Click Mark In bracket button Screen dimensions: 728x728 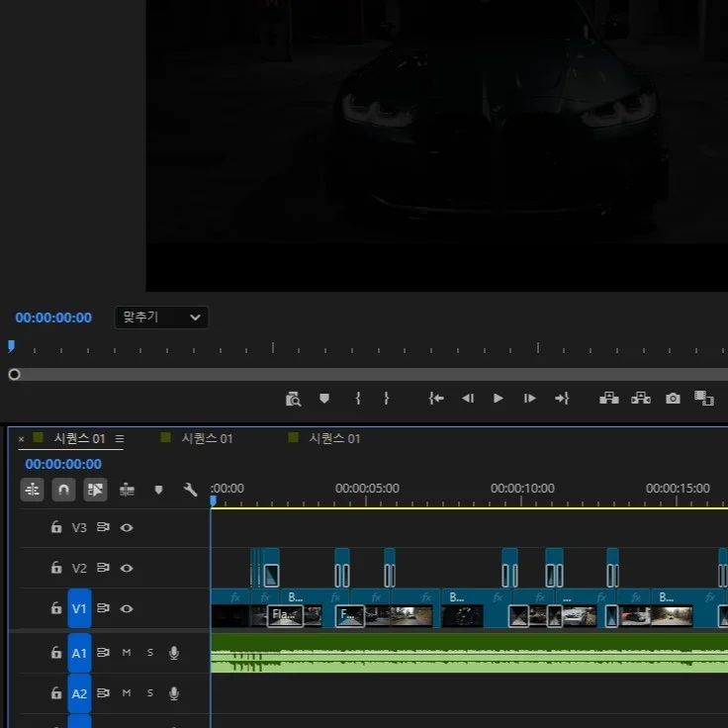pos(358,399)
